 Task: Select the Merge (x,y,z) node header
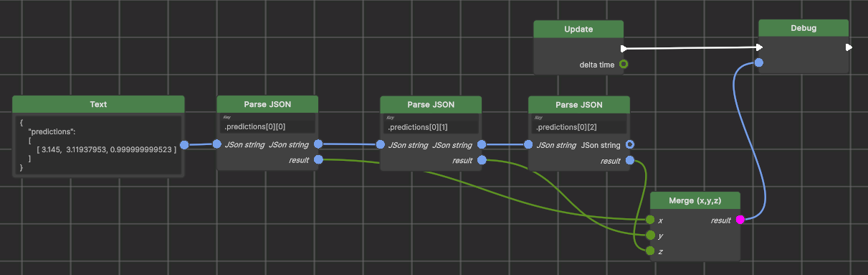pyautogui.click(x=695, y=200)
